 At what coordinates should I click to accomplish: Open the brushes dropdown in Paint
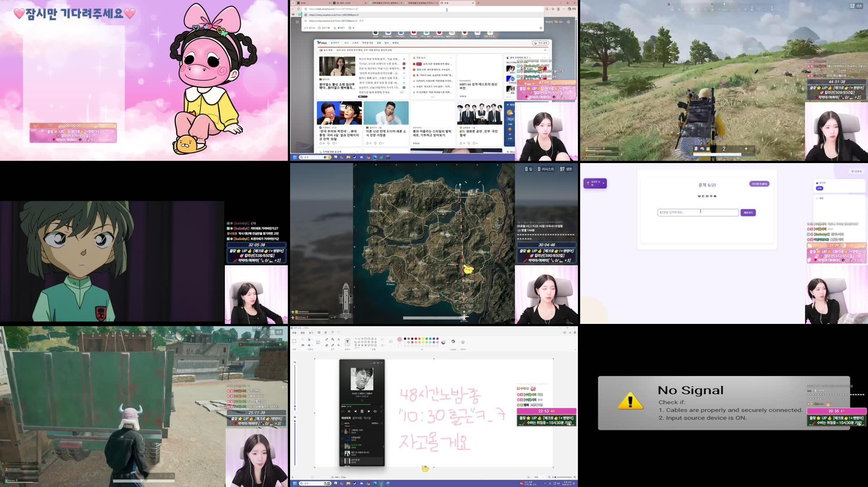[348, 342]
